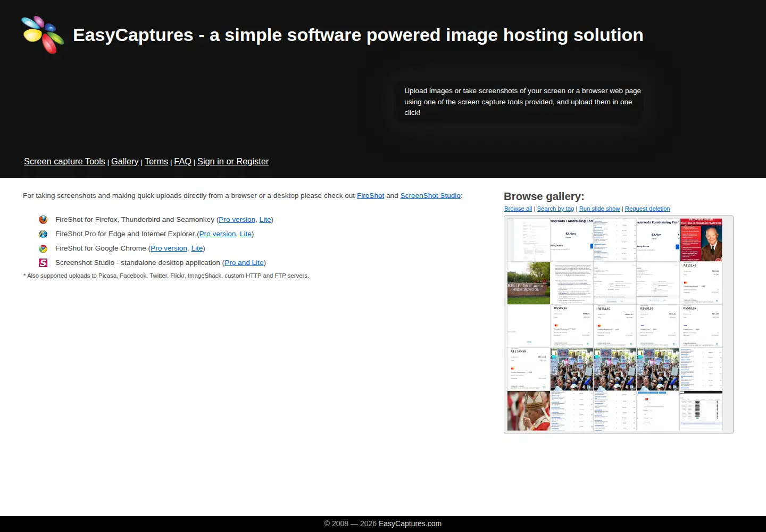Open Pro version link for Firefox FireShot
Image resolution: width=766 pixels, height=532 pixels.
click(x=237, y=220)
